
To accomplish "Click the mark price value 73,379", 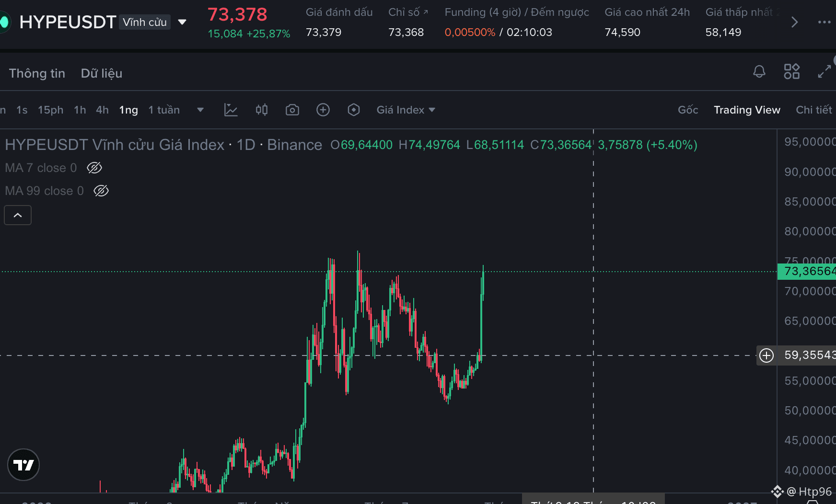I will pyautogui.click(x=324, y=32).
